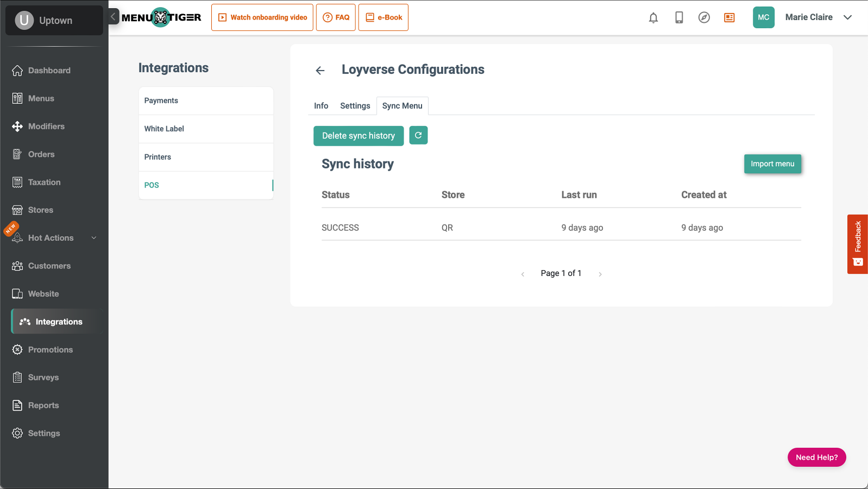
Task: Open the orange Feedback side tab
Action: click(858, 244)
